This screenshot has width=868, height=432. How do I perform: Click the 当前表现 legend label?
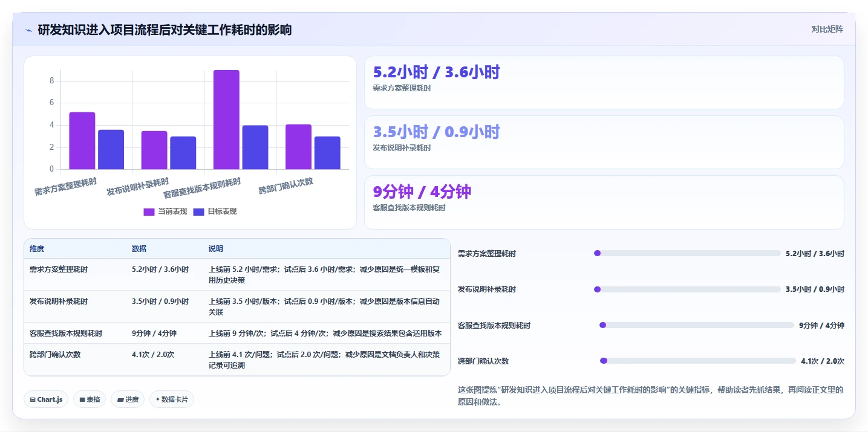pyautogui.click(x=172, y=211)
